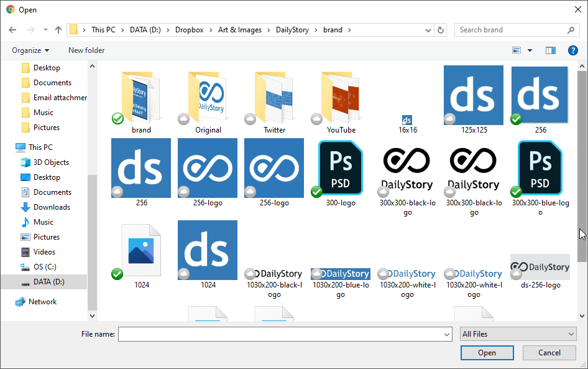Image resolution: width=588 pixels, height=369 pixels.
Task: Click the sidebar scroll-up arrow
Action: [x=92, y=66]
